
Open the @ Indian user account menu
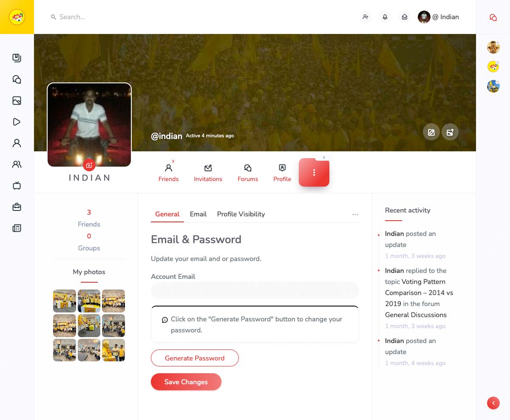coord(438,17)
